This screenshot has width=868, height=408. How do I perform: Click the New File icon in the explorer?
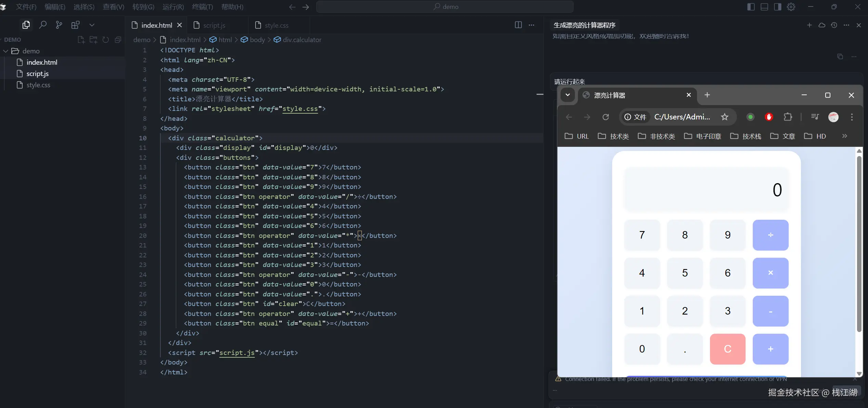(81, 40)
